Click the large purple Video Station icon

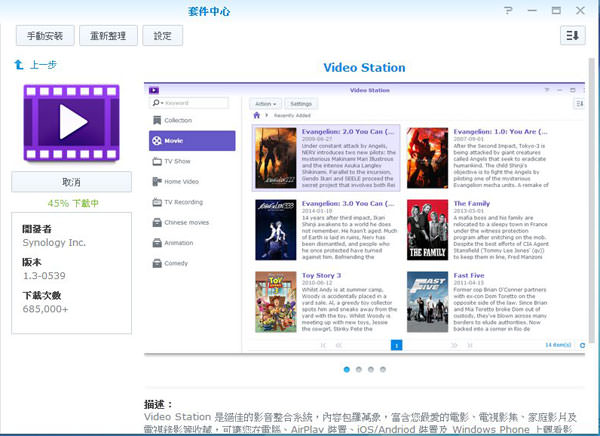71,122
